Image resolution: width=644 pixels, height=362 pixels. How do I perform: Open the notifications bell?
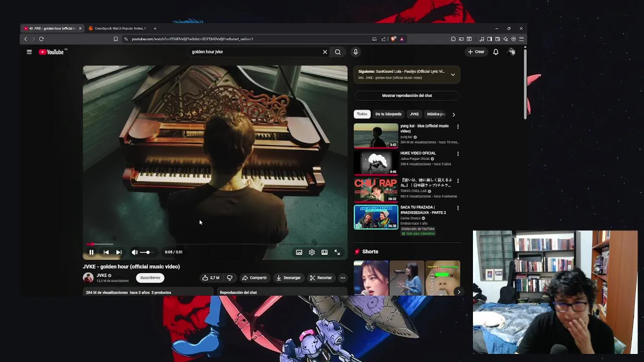(496, 52)
